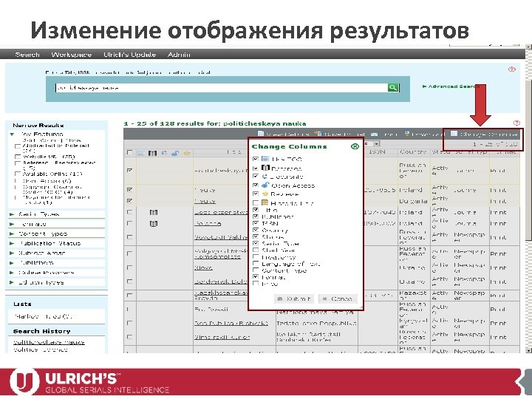Open the Marked Titles list
This screenshot has width=532, height=399.
coord(44,316)
